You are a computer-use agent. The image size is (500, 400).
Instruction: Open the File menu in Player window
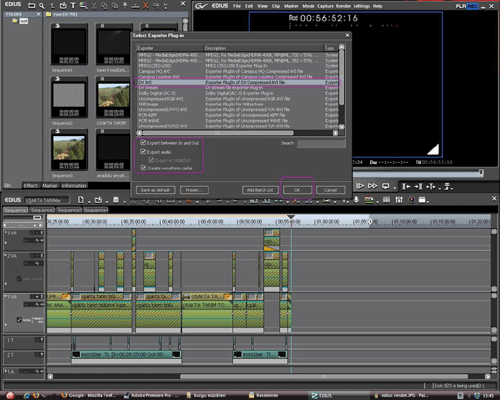[237, 6]
